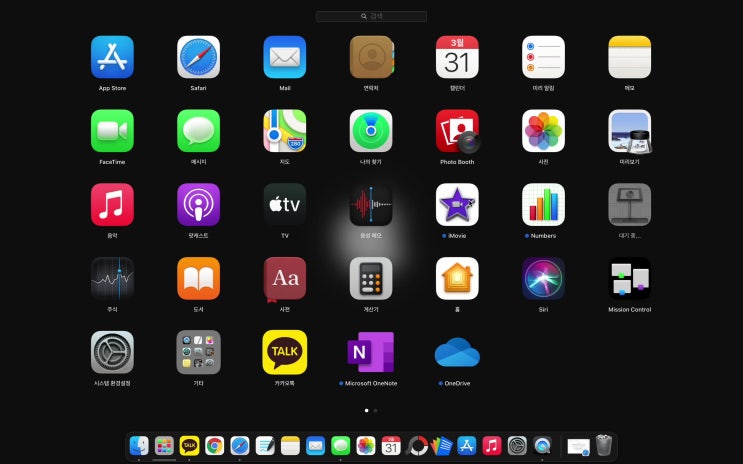Open Messages from the Dock
Screen dimensions: 743x464
(341, 446)
